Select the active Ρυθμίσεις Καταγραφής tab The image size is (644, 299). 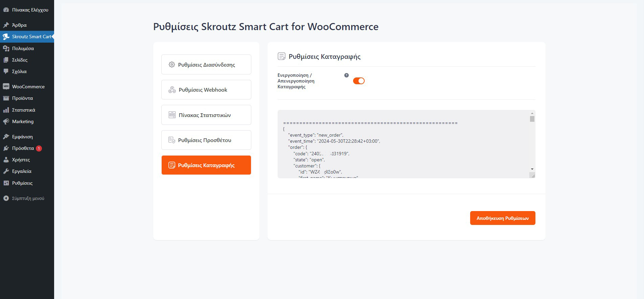(x=206, y=165)
